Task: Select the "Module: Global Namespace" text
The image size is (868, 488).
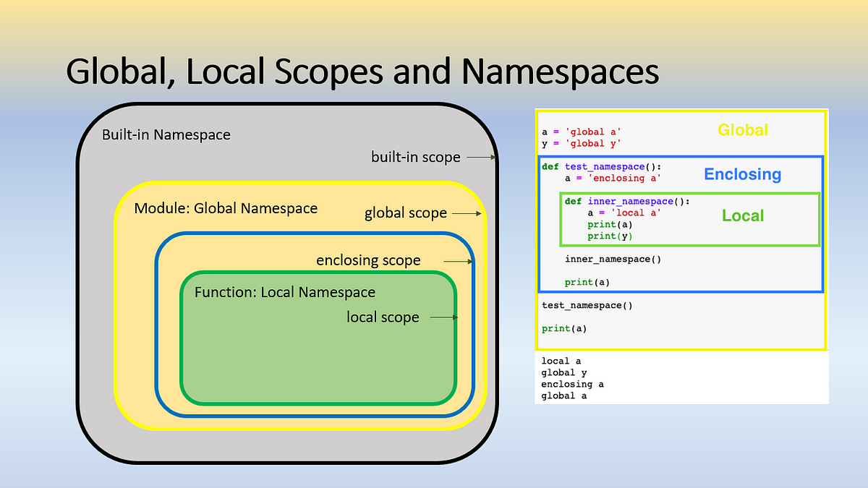Action: click(226, 208)
